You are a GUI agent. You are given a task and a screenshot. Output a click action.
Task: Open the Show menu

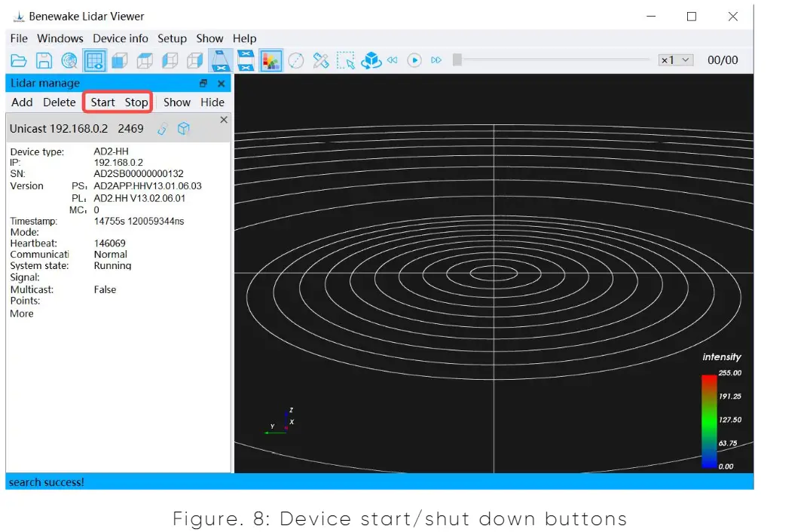[209, 38]
